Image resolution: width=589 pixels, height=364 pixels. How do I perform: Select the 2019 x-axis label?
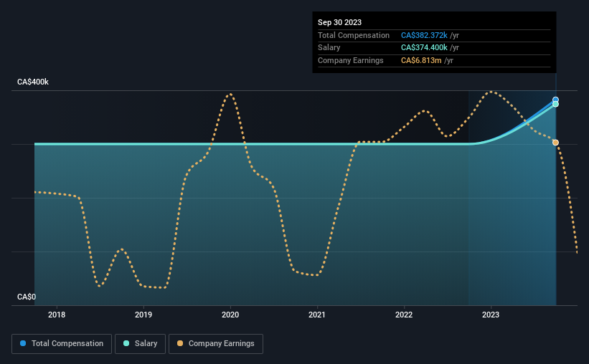click(x=143, y=315)
